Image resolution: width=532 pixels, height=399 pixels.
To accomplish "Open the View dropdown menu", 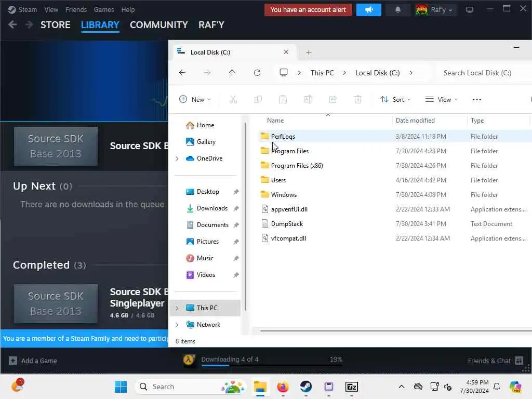I will 442,99.
